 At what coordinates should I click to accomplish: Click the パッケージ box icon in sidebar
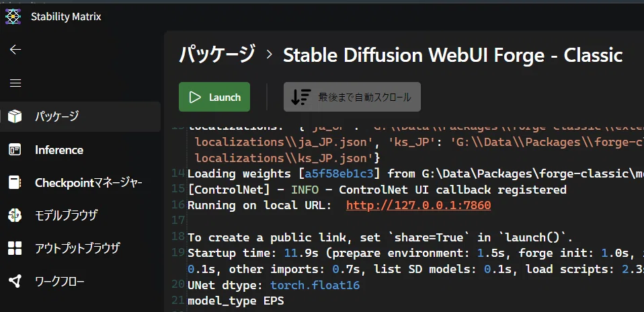(x=15, y=117)
